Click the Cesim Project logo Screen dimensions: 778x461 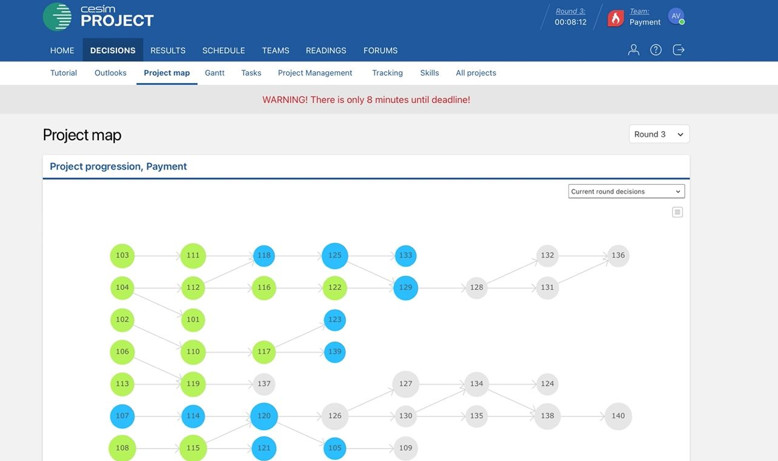click(99, 16)
